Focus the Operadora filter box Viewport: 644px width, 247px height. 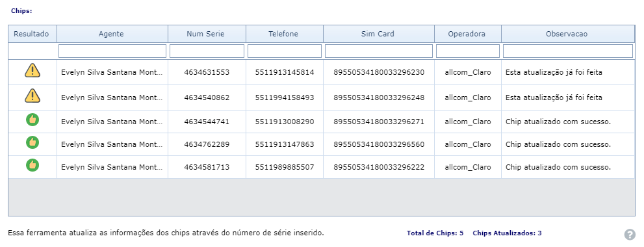pos(467,51)
